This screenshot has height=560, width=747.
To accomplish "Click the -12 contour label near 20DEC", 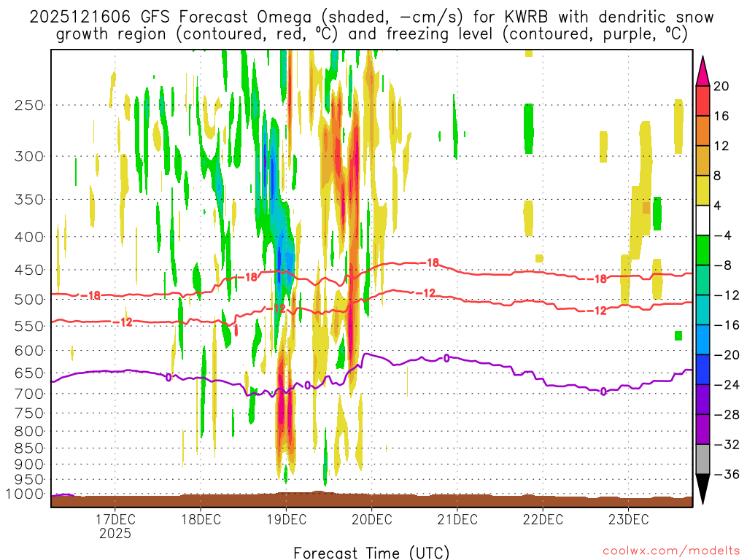I will tap(426, 293).
